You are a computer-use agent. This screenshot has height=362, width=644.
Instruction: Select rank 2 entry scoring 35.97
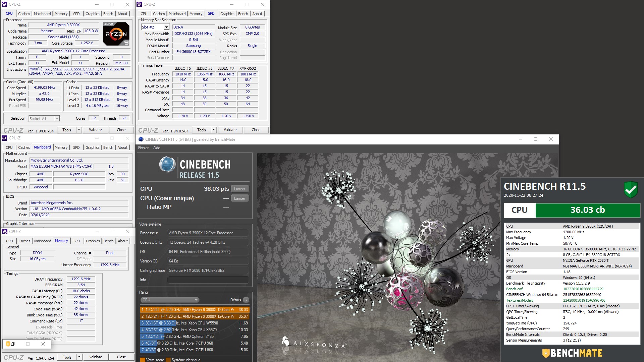195,316
